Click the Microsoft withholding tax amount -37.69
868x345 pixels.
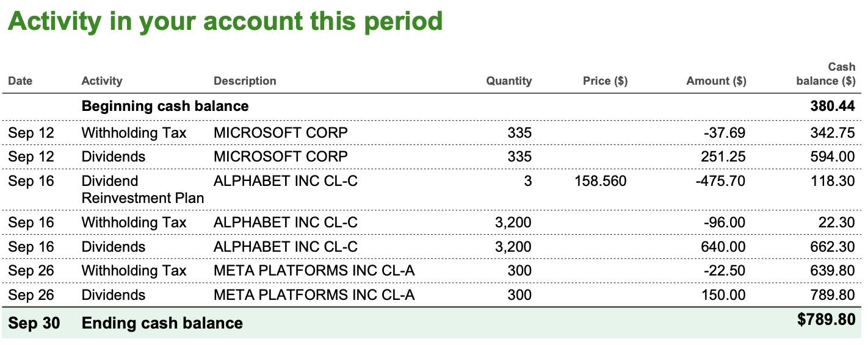(725, 133)
